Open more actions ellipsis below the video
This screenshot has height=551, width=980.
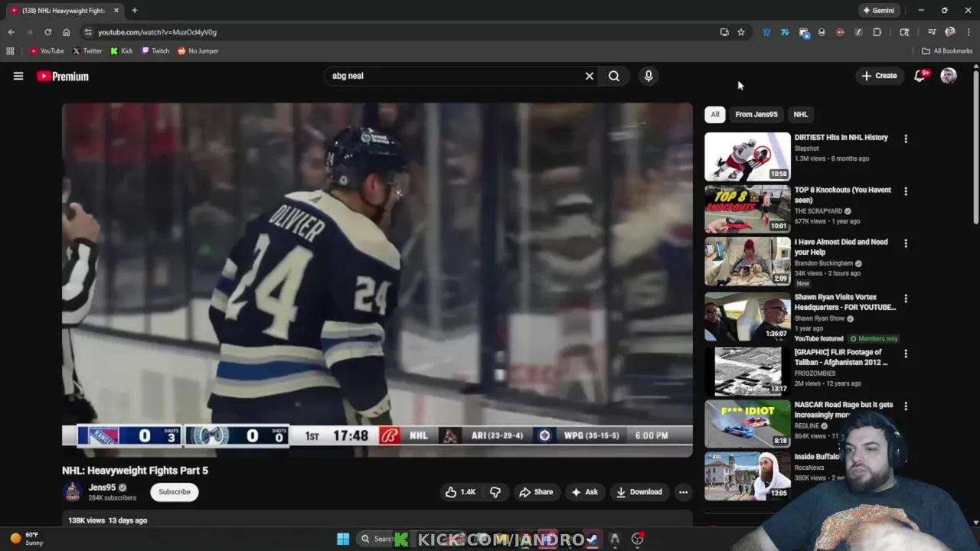coord(683,492)
